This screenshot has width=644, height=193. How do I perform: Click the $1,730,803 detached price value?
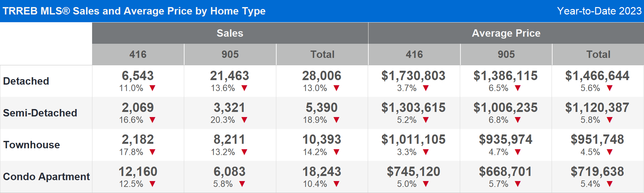[x=413, y=76]
